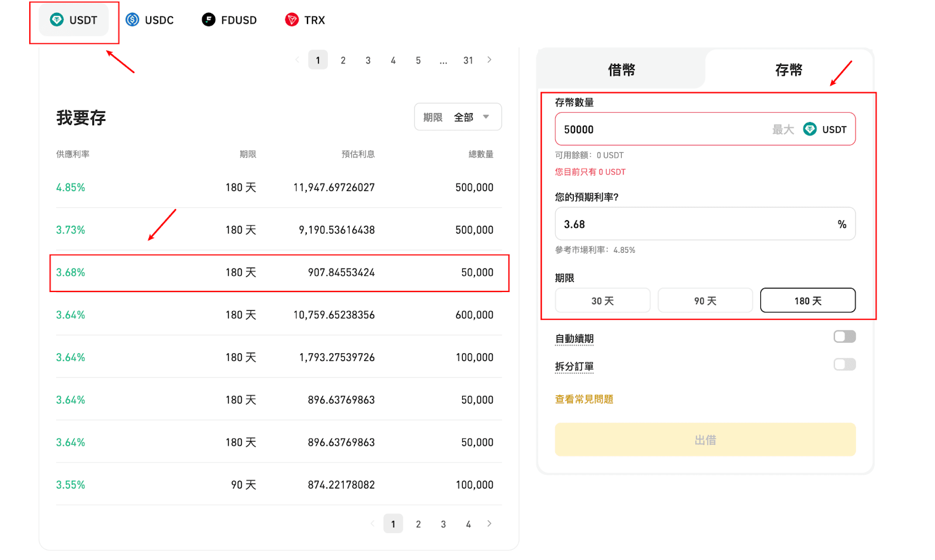Image resolution: width=935 pixels, height=560 pixels.
Task: Switch to the 存幣 tab
Action: (x=788, y=70)
